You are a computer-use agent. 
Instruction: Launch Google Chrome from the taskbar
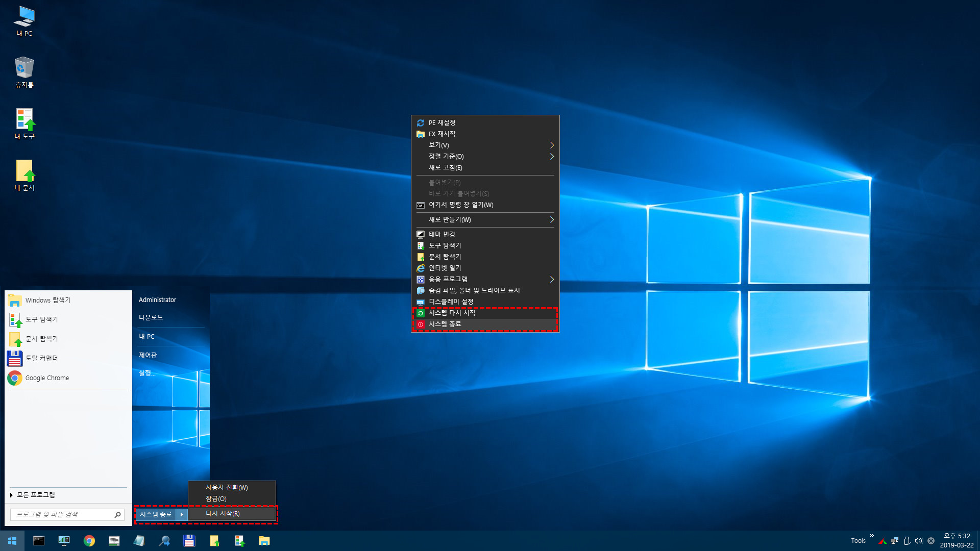click(89, 541)
